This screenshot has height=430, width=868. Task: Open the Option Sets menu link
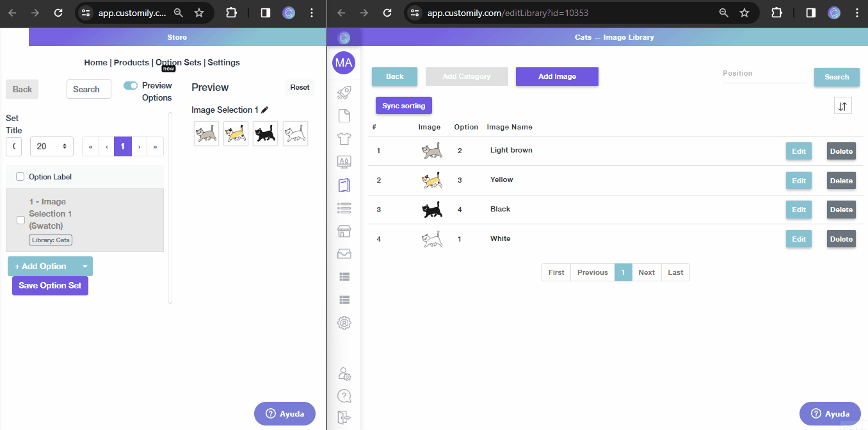(179, 62)
